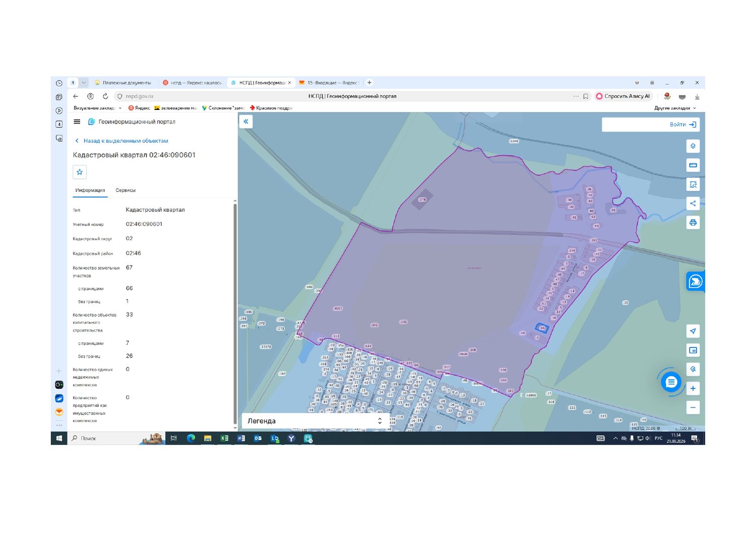Collapse the side panel with double chevron

tap(246, 122)
